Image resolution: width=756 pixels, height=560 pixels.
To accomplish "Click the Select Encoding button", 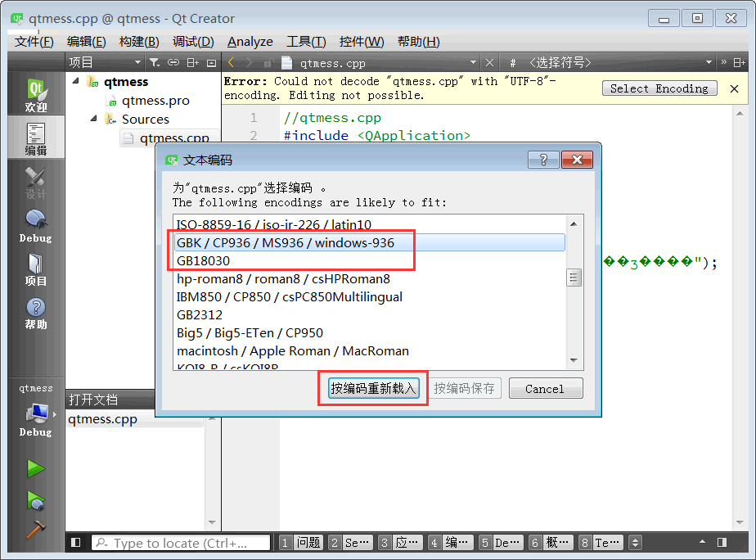I will click(659, 88).
